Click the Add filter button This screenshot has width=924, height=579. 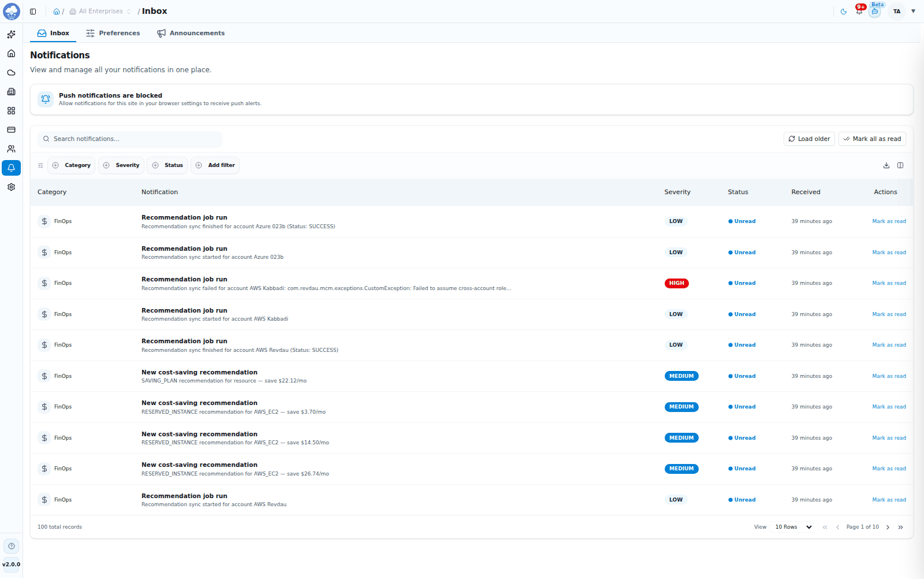coord(215,165)
